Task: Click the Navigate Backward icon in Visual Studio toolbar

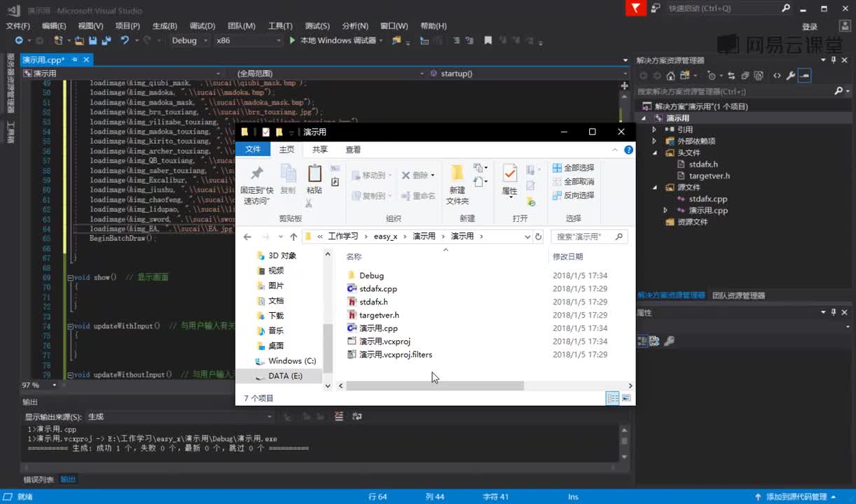Action: click(x=19, y=41)
